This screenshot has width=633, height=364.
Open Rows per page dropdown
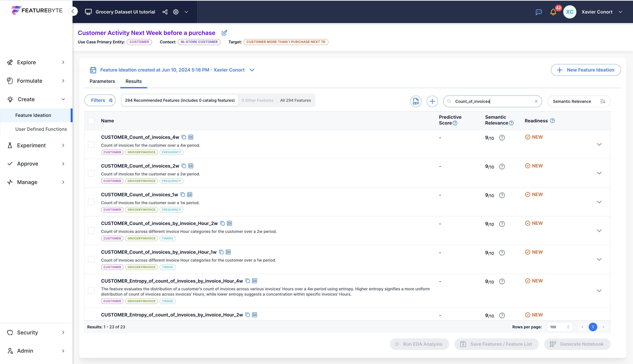(x=560, y=327)
